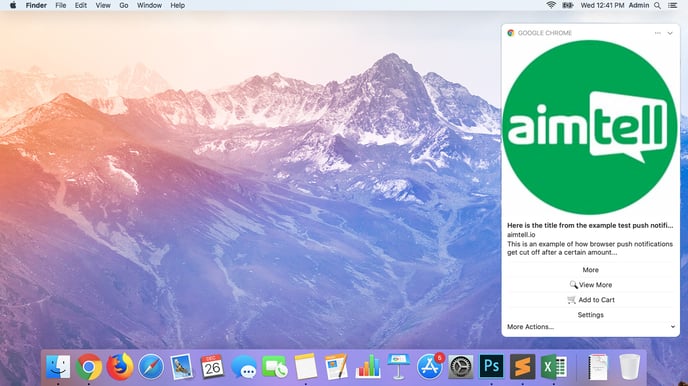
Task: Launch Sublime Text from the dock
Action: (x=522, y=366)
